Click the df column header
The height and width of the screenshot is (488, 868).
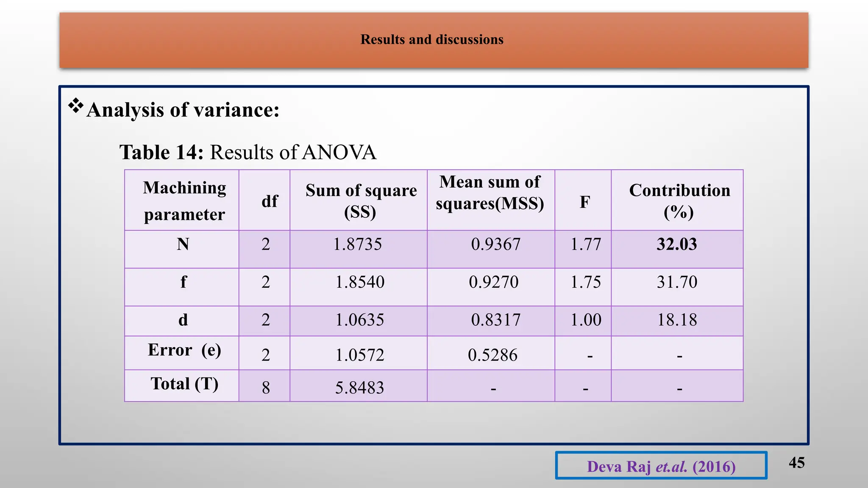coord(269,201)
